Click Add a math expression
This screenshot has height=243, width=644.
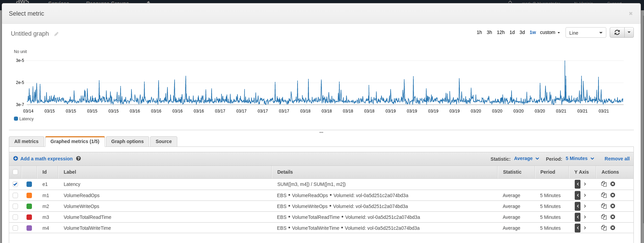point(46,159)
